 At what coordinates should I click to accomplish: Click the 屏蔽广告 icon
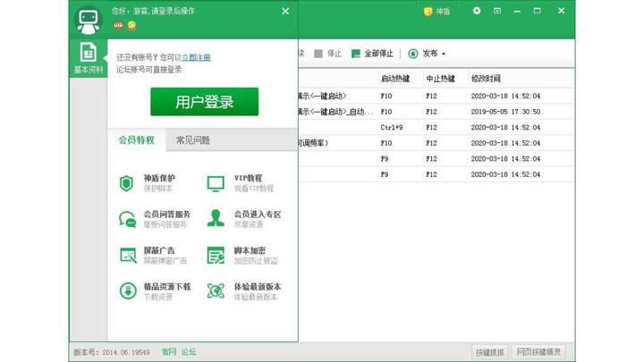(x=128, y=255)
